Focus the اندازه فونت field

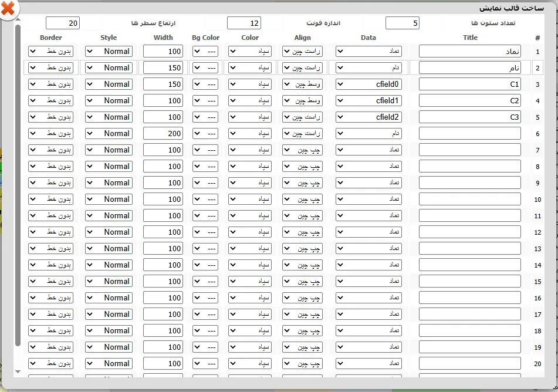point(244,23)
